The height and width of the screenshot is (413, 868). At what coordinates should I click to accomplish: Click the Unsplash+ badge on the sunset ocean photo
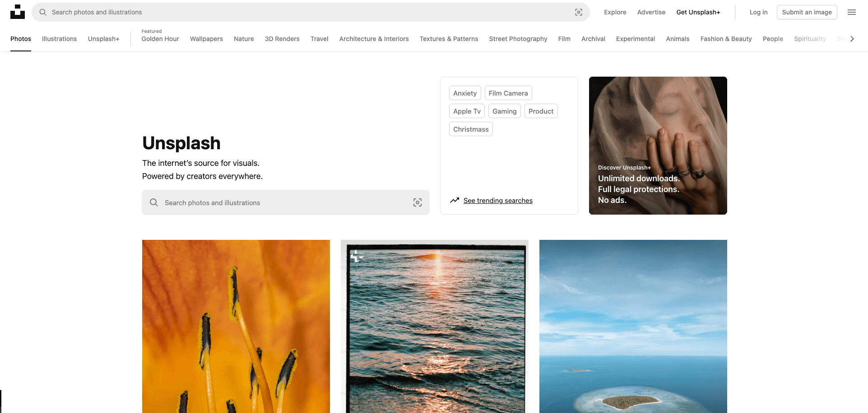click(x=356, y=256)
